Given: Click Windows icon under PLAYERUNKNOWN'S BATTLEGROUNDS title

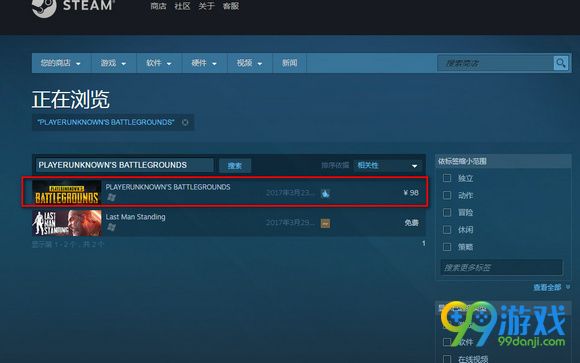Looking at the screenshot, I should 111,197.
